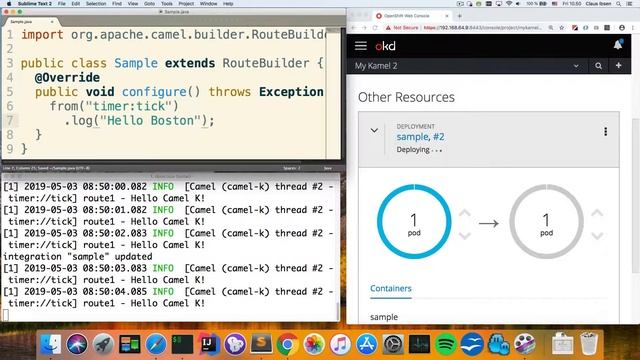Open Spotify from the dock
Screen dimensions: 640x360
(446, 344)
